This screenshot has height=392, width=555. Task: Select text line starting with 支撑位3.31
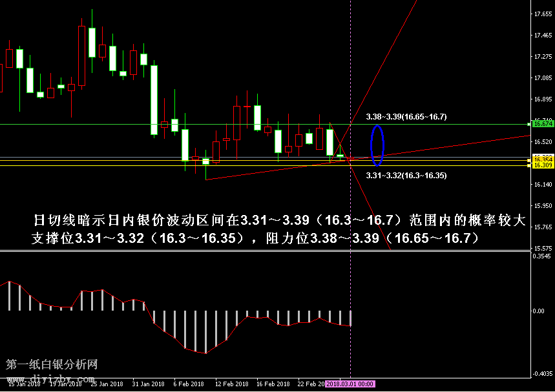[256, 238]
